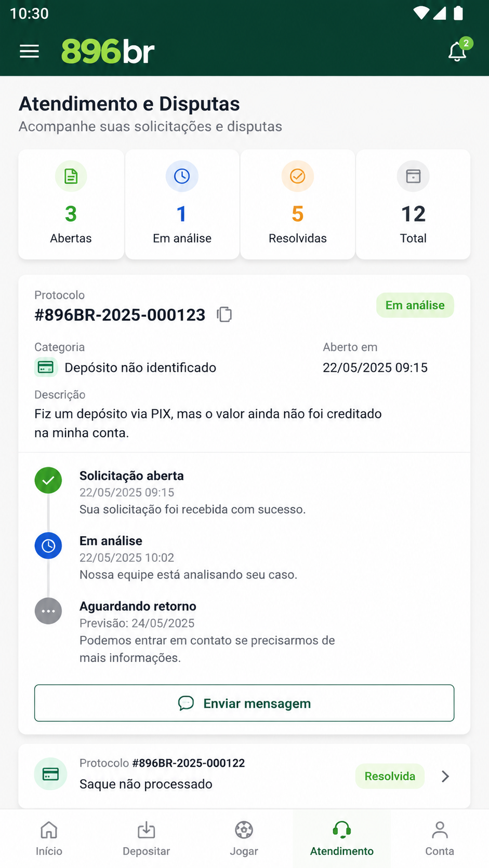This screenshot has width=489, height=868.
Task: Tap the Resolvida status badge
Action: pos(390,776)
